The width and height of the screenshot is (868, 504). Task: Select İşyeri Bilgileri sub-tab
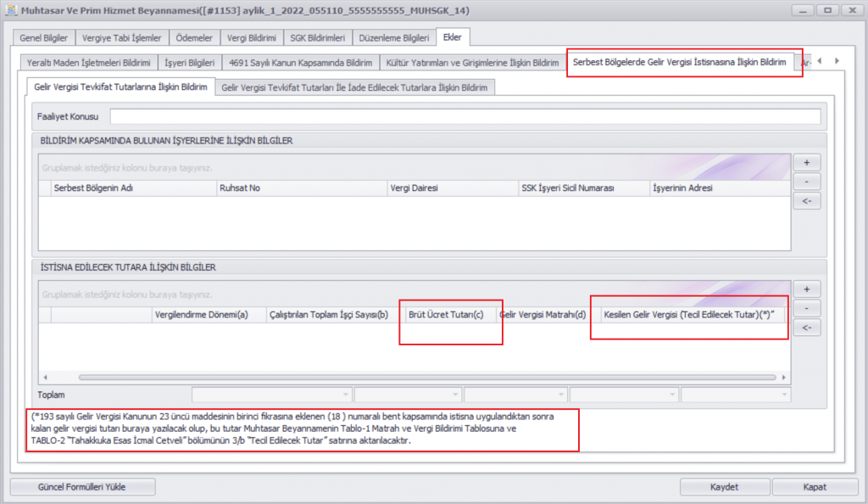(189, 63)
